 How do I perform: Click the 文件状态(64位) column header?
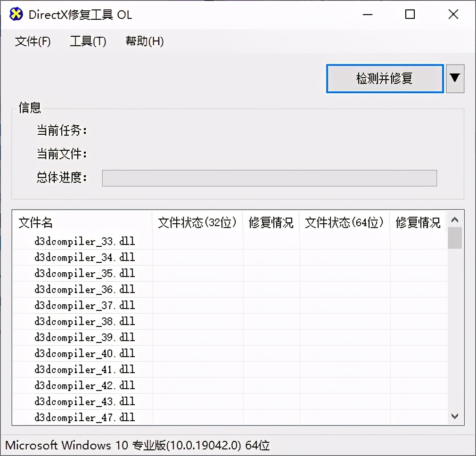click(344, 223)
